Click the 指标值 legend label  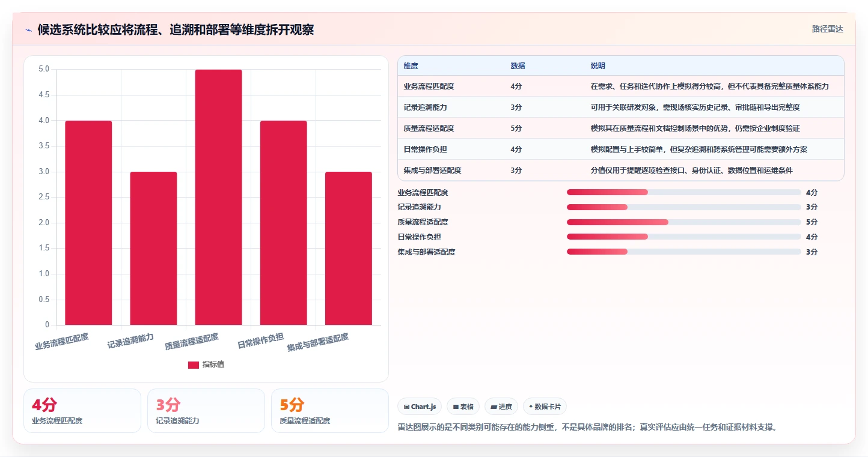click(213, 365)
